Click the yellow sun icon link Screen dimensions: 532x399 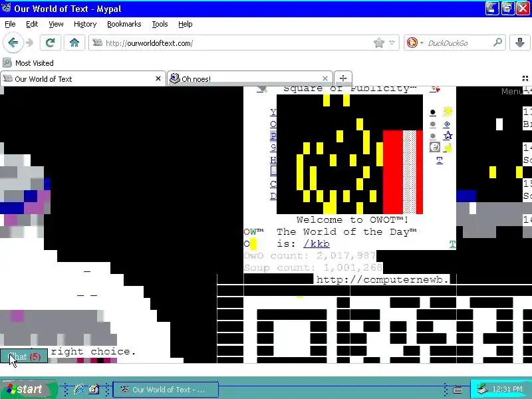click(448, 111)
